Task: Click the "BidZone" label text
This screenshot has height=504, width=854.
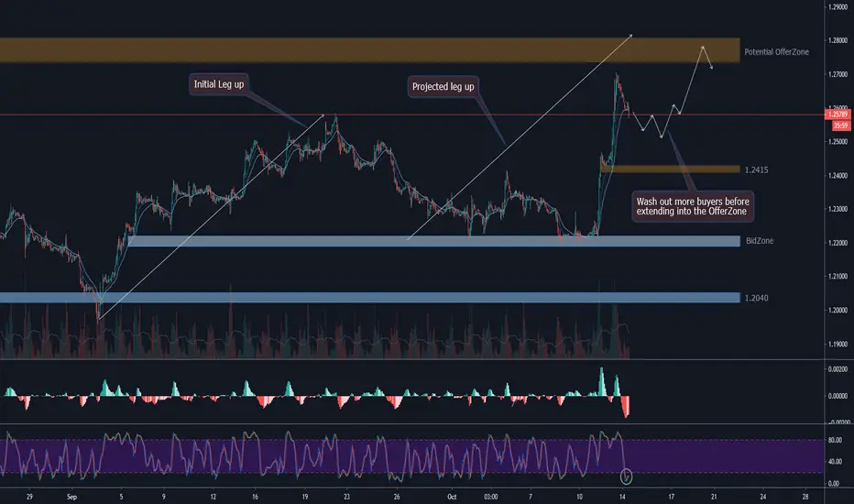Action: tap(760, 241)
